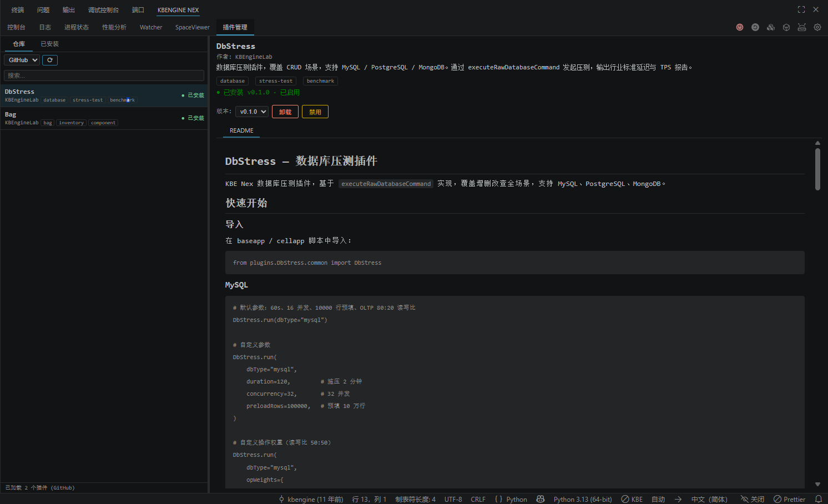Click the red power icon in the toolbar
The height and width of the screenshot is (504, 828).
[740, 27]
